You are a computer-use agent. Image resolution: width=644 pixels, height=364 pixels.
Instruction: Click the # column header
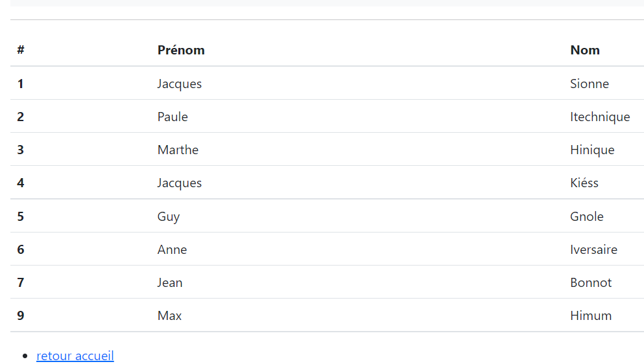click(21, 50)
